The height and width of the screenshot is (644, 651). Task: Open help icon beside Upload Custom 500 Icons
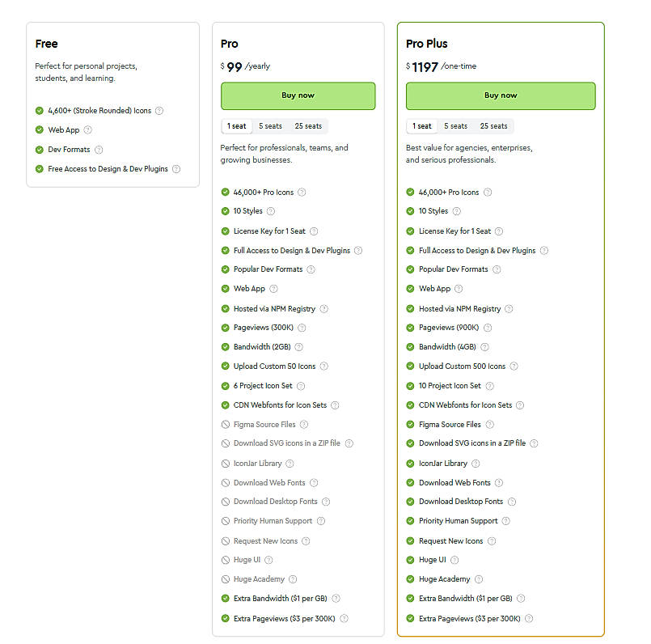tap(514, 366)
